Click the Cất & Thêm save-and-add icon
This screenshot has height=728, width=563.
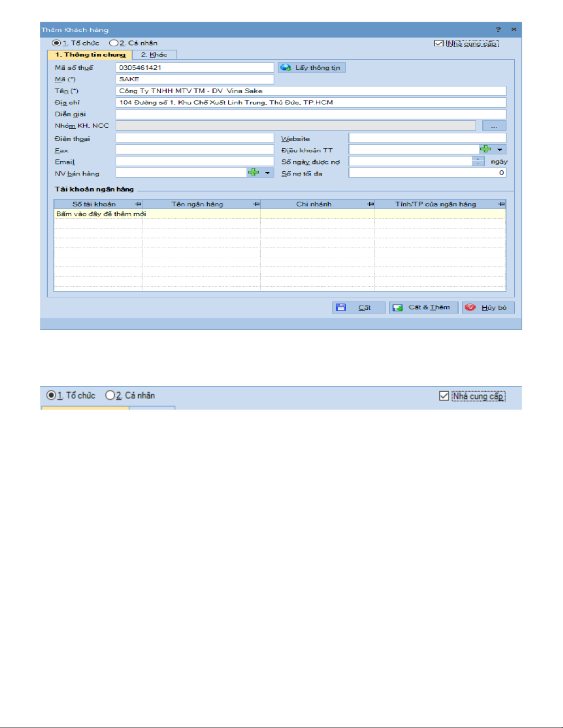click(398, 307)
